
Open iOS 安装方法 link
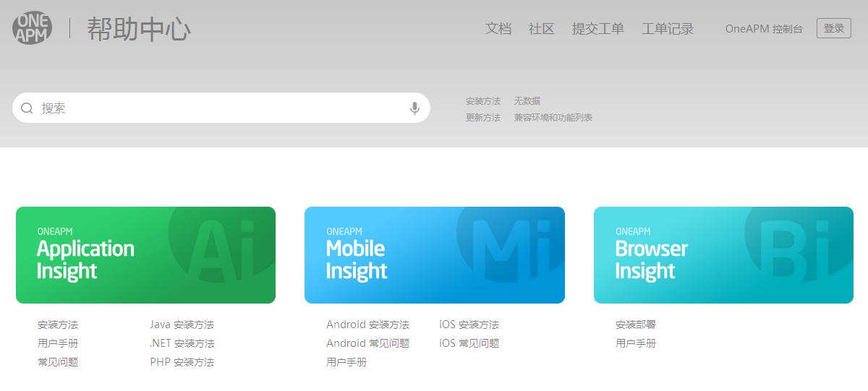469,325
